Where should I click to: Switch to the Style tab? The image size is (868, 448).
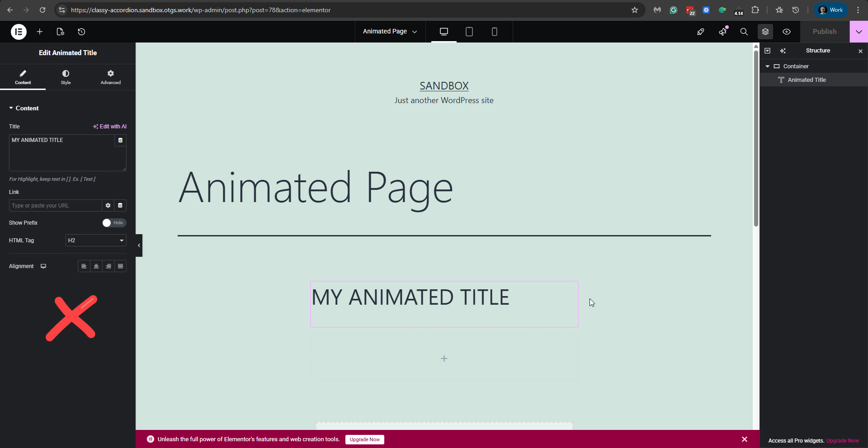click(66, 77)
